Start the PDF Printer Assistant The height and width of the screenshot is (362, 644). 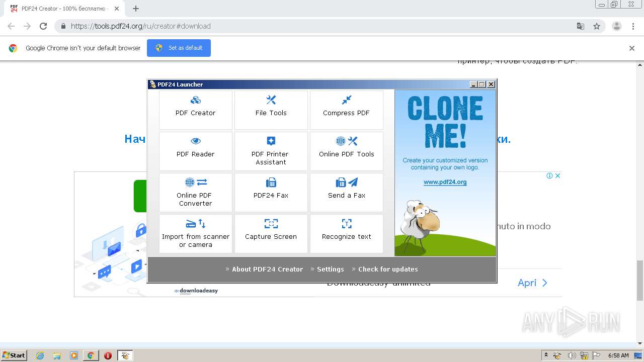click(x=271, y=151)
